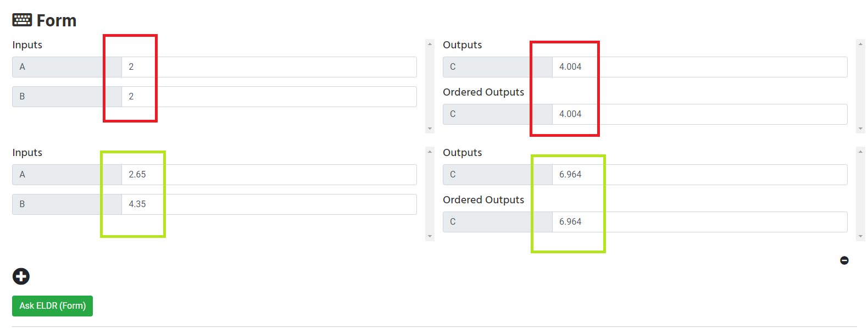
Task: Select input B field containing value 2
Action: coord(269,97)
